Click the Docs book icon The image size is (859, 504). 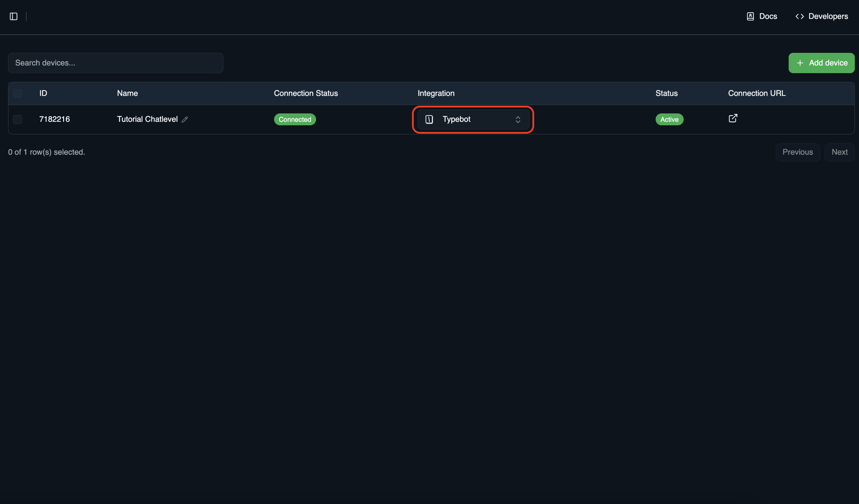750,16
